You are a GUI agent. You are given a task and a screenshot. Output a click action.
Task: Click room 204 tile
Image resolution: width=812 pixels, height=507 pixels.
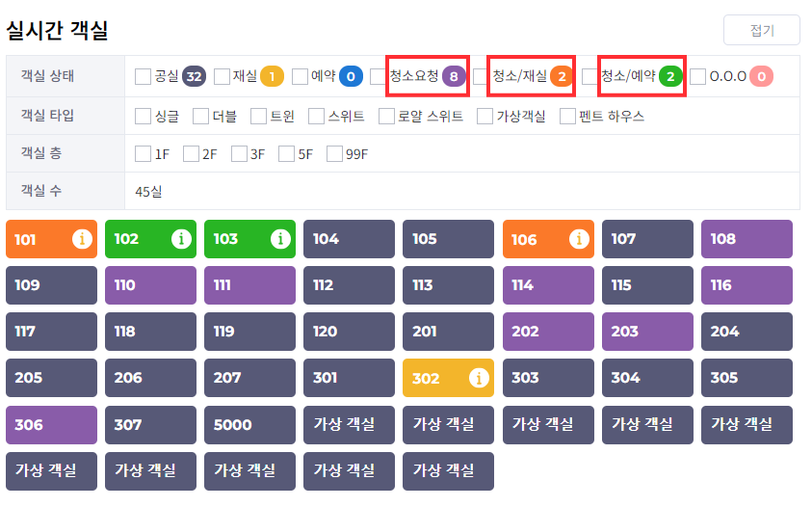747,332
